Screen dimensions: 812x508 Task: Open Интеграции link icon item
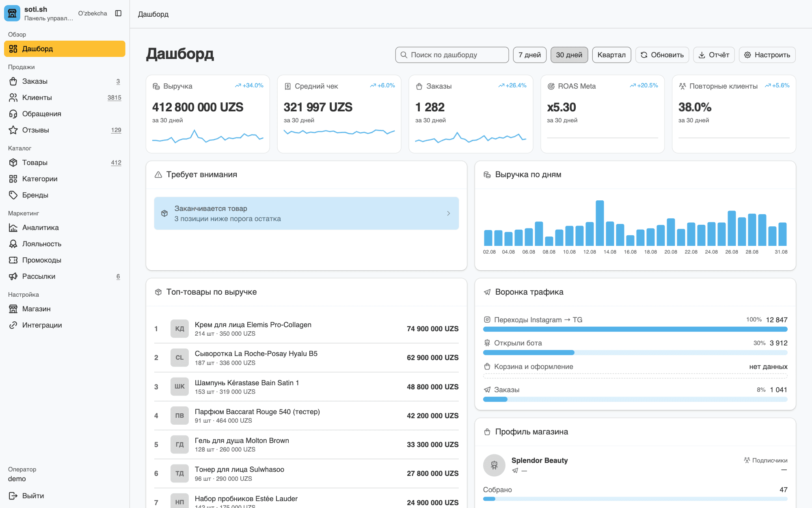tap(65, 325)
